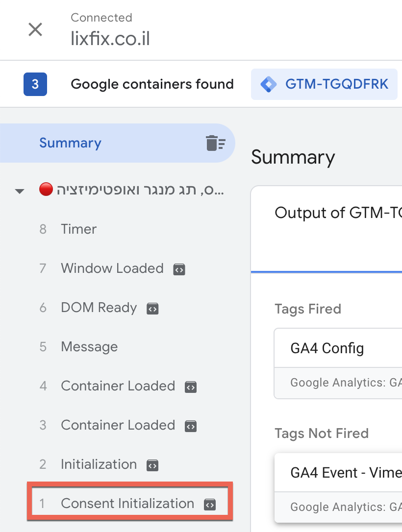Viewport: 402px width, 532px height.
Task: Close the Tag Assistant debug panel
Action: [35, 29]
